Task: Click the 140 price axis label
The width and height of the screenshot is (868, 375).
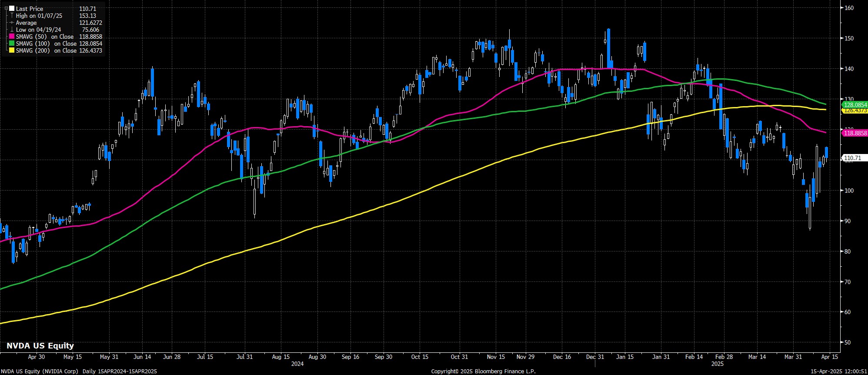Action: tap(849, 69)
